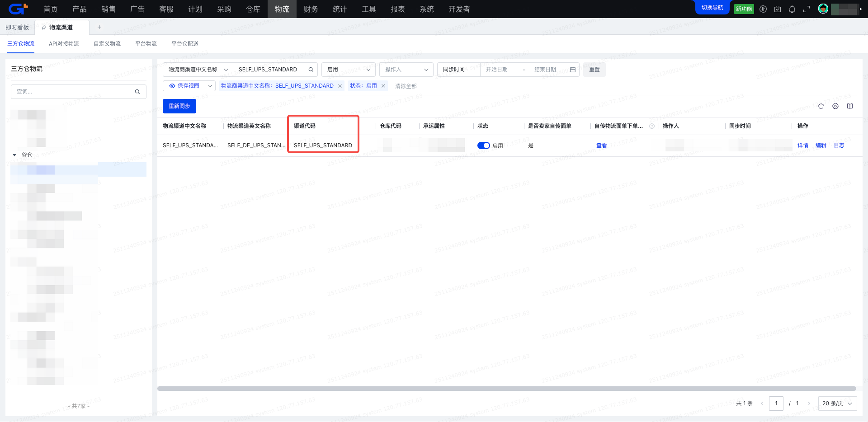Open the 统计 menu

[x=340, y=9]
